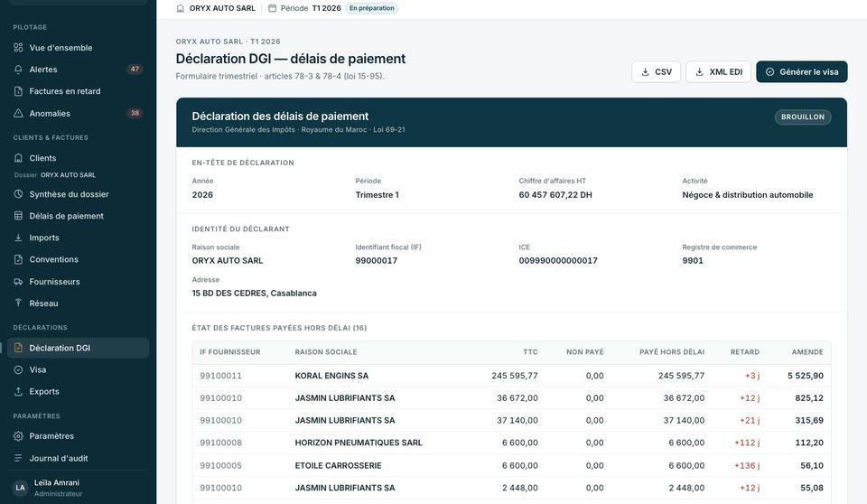Image resolution: width=867 pixels, height=504 pixels.
Task: Select the KORAL ENGINS SA row name
Action: [x=331, y=376]
